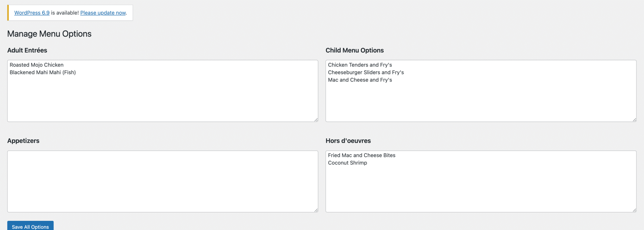Click the Hors d'oeuvres section heading

(x=348, y=141)
